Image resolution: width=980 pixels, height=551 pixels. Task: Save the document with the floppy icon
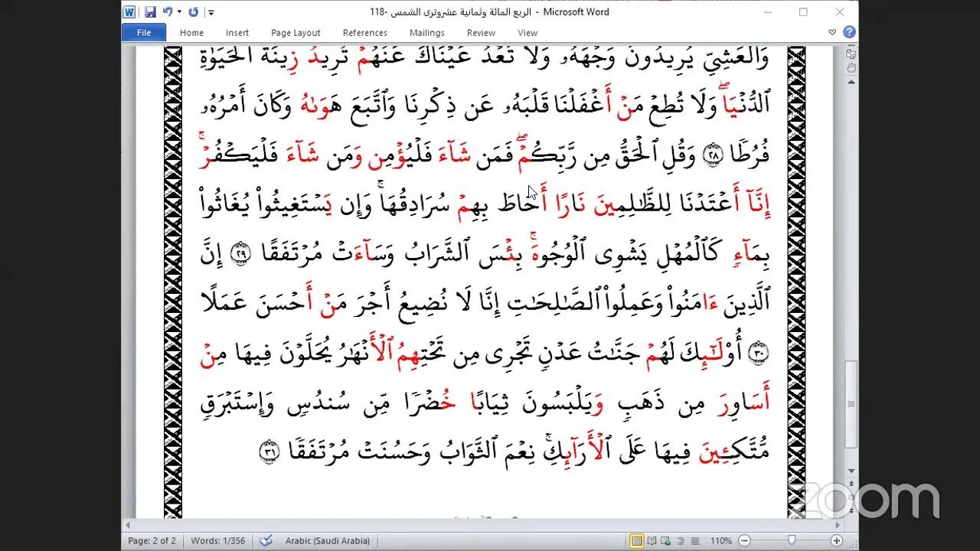click(150, 12)
